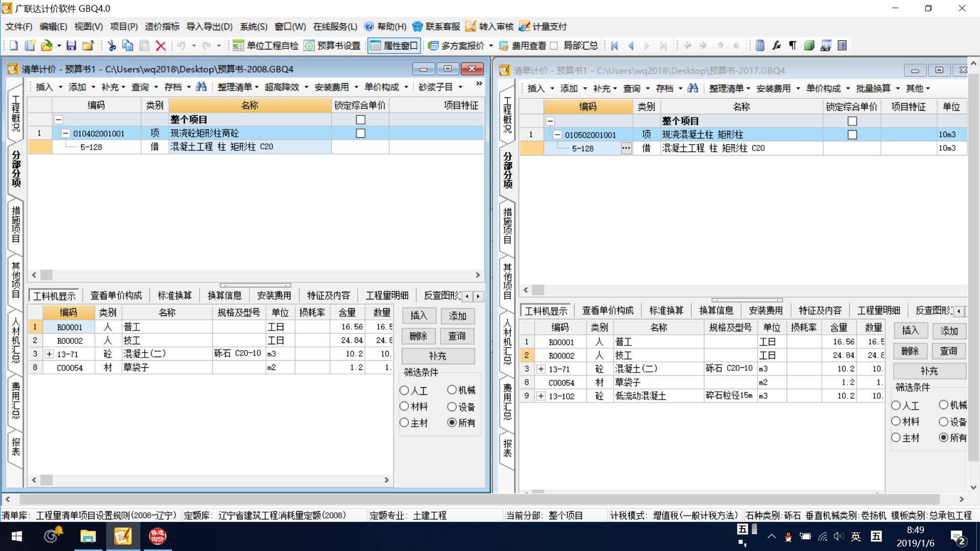Open the 文件(F) menu

point(18,27)
